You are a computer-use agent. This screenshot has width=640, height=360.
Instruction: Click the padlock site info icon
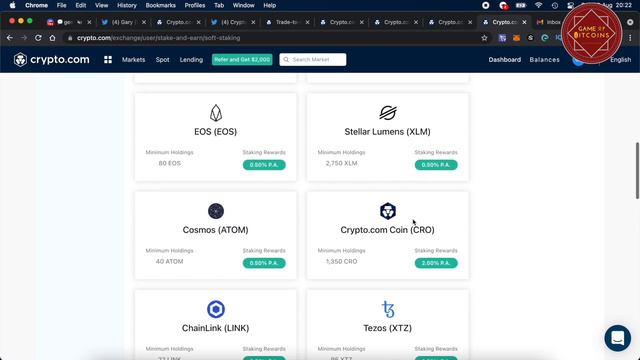click(x=70, y=38)
